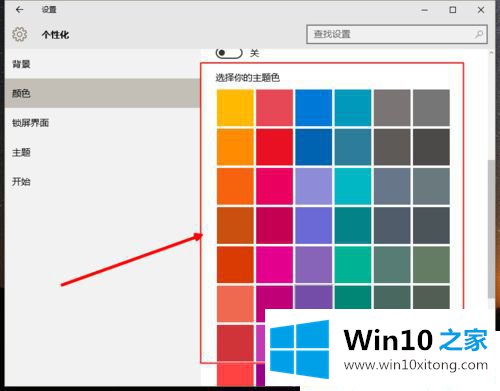Open the 开始 section
500x391 pixels.
pyautogui.click(x=102, y=182)
